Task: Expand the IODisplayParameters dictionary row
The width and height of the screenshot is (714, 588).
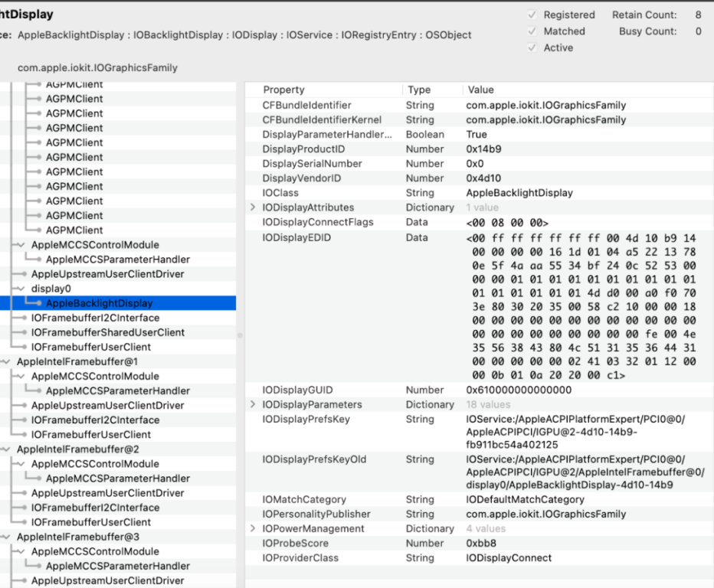Action: (254, 404)
